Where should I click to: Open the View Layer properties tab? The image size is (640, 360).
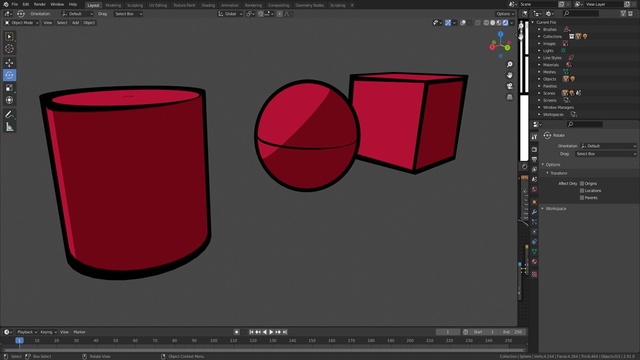[x=534, y=169]
